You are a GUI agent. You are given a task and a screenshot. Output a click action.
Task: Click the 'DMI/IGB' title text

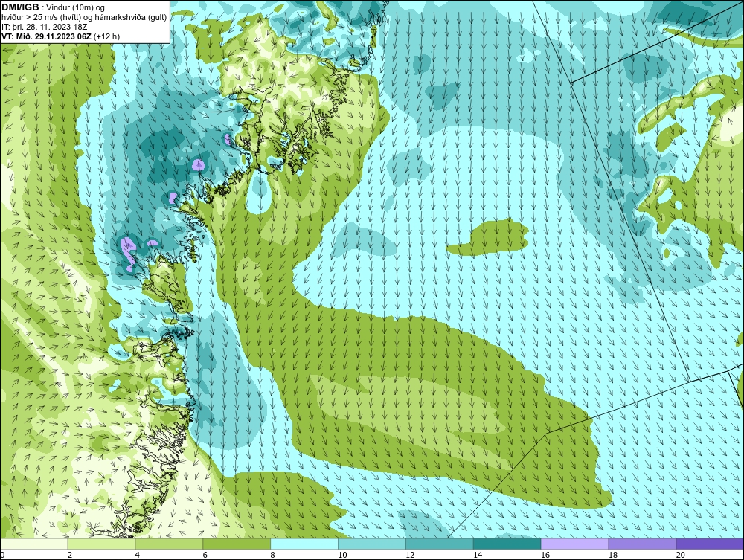pos(20,7)
